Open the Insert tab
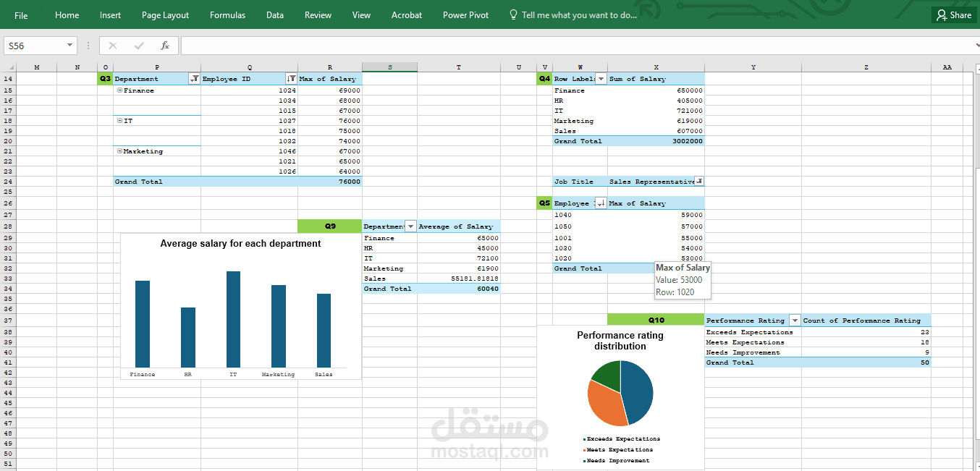980x471 pixels. coord(111,14)
